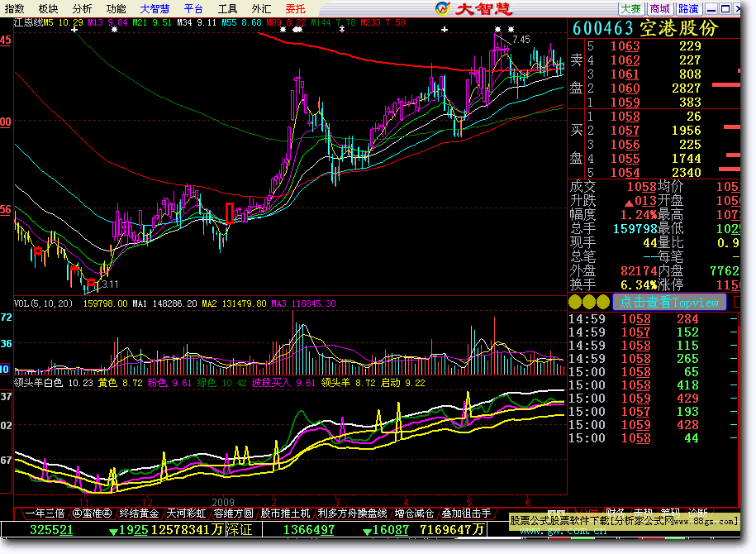Click the 总手 value 159798
Image resolution: width=756 pixels, height=554 pixels.
click(635, 228)
